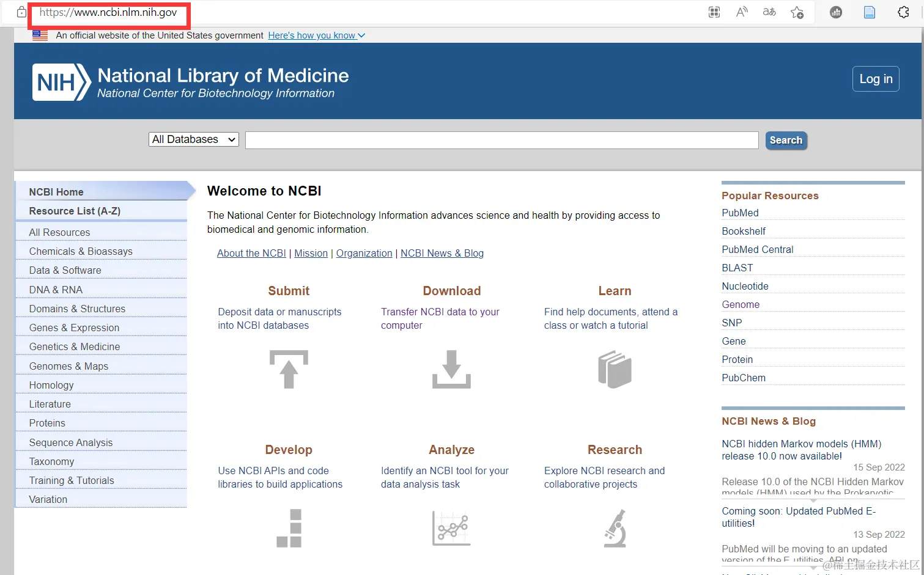Open the browser read aloud icon
Screen dimensions: 924x575
point(742,12)
